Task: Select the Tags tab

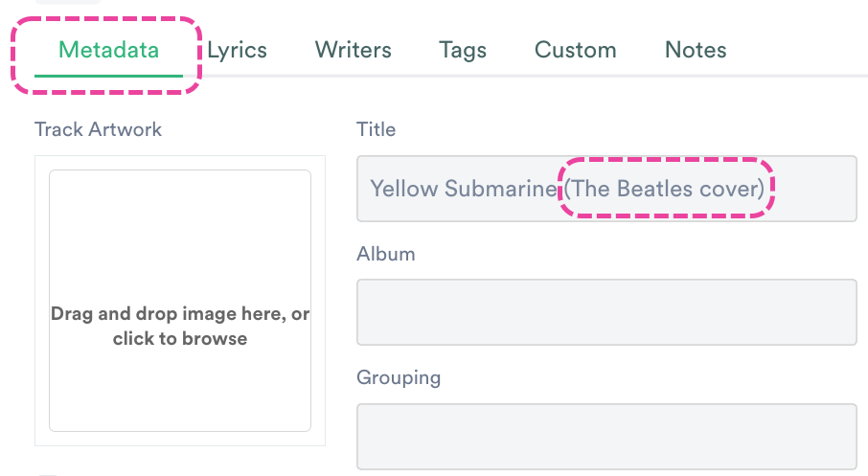Action: (463, 50)
